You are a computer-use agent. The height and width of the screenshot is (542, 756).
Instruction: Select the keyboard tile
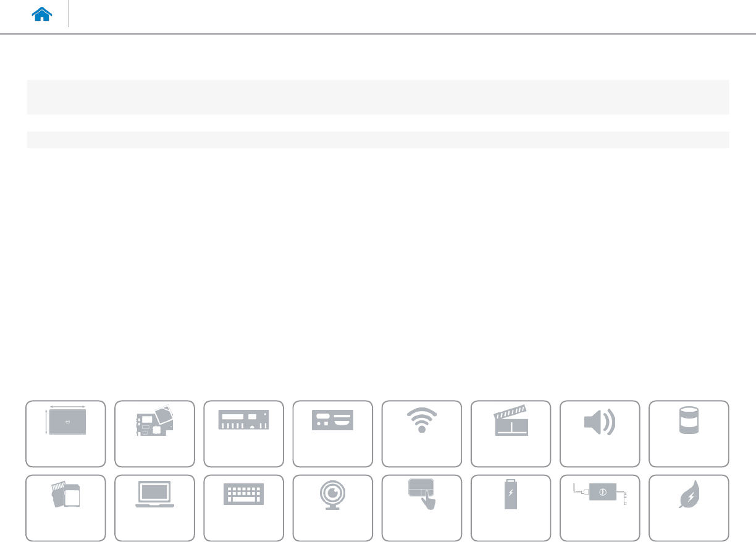[243, 507]
